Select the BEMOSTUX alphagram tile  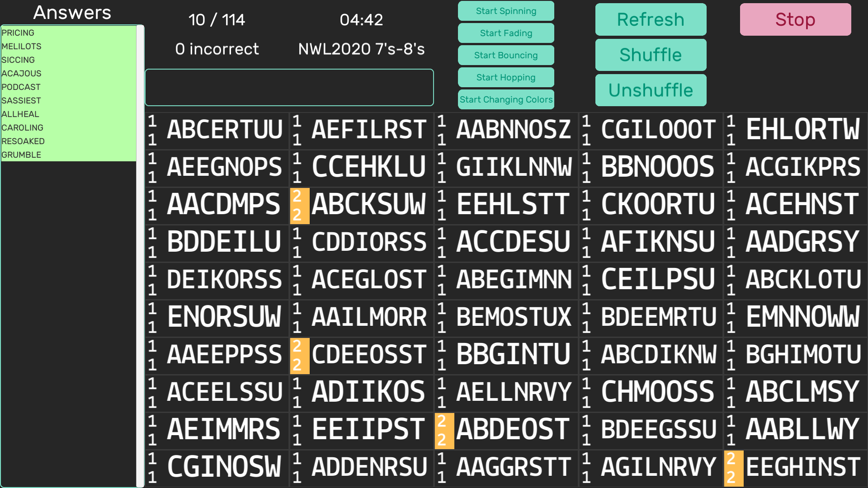coord(514,317)
